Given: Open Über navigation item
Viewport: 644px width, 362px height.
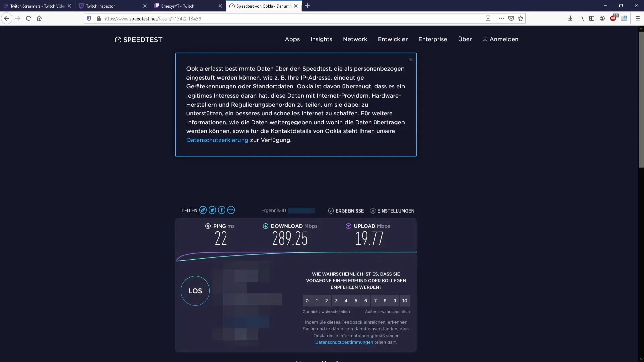Looking at the screenshot, I should point(465,39).
